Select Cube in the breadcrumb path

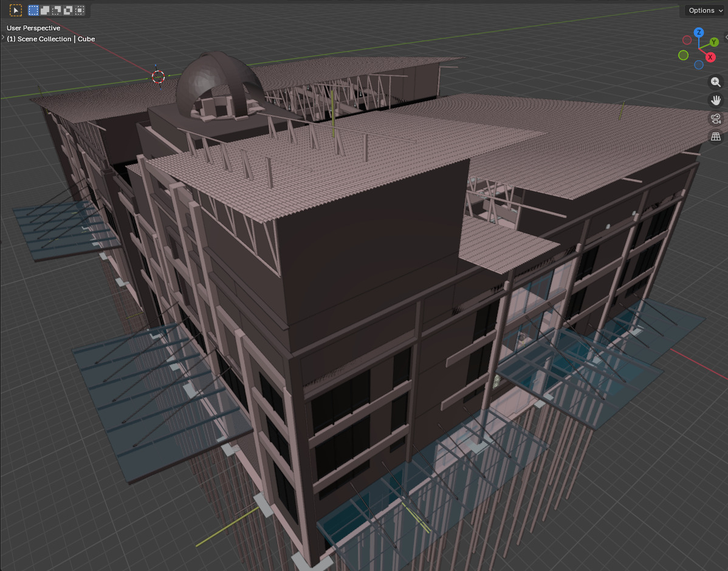86,39
